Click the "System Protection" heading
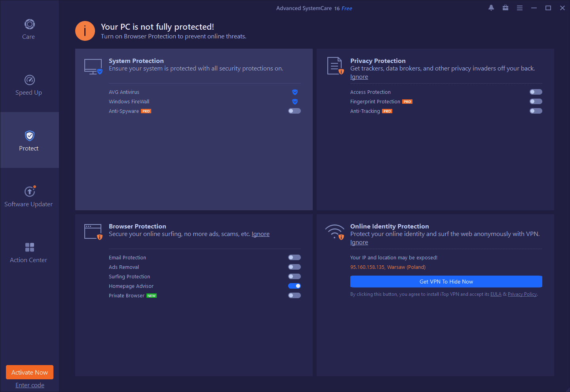 136,61
